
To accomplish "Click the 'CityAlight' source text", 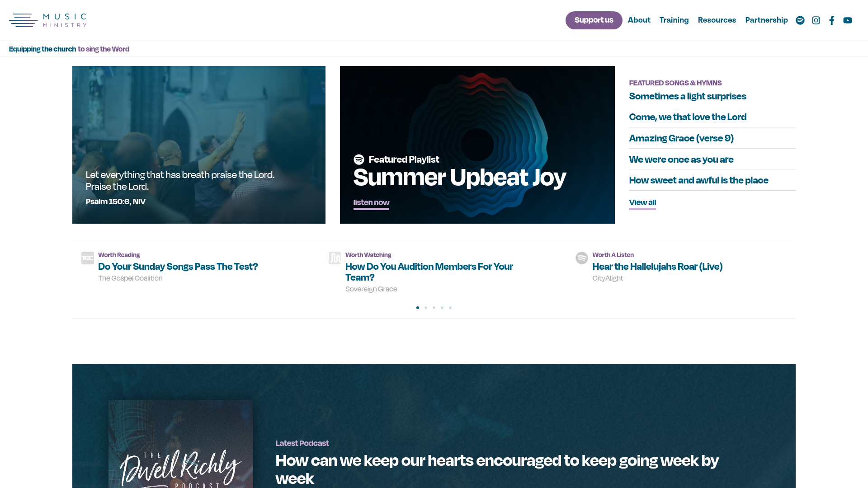I will click(x=608, y=278).
